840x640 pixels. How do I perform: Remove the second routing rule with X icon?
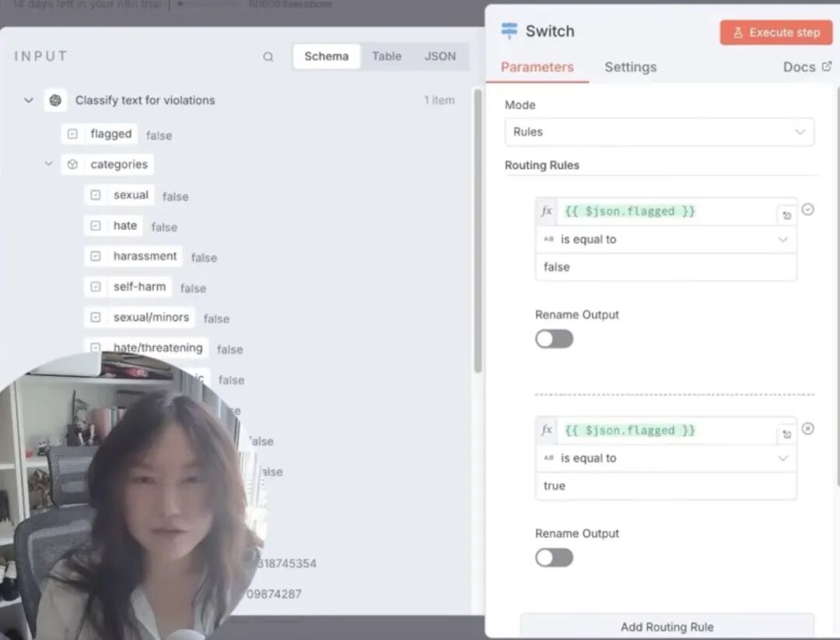808,428
